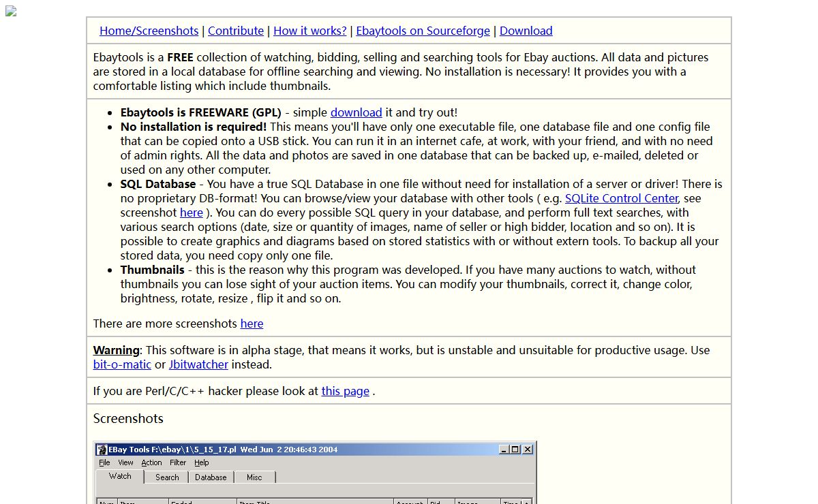Click the broken image icon at page corner
Image resolution: width=818 pixels, height=504 pixels.
coord(11,12)
